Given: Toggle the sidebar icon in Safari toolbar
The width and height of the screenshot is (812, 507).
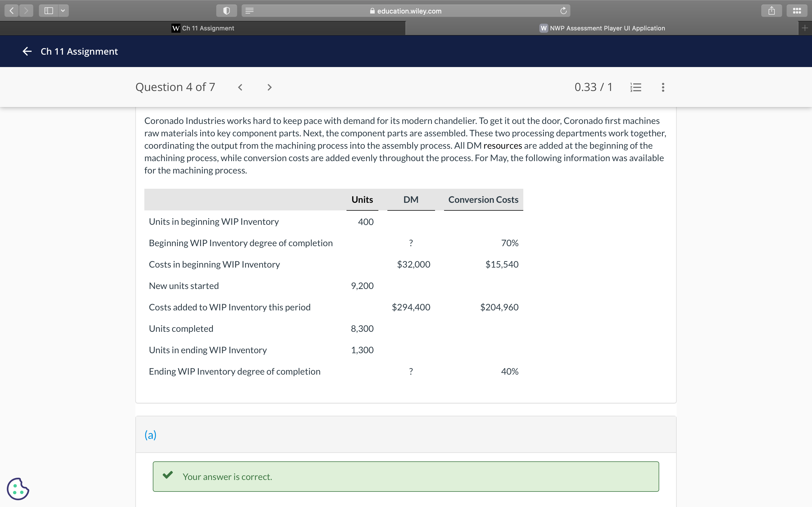Looking at the screenshot, I should (49, 10).
